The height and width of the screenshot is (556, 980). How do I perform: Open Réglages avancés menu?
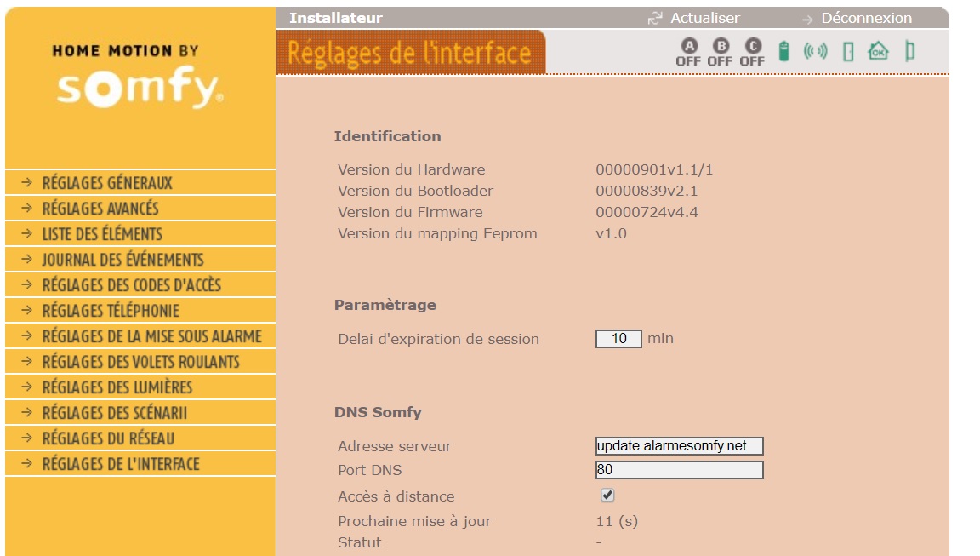[x=140, y=209]
